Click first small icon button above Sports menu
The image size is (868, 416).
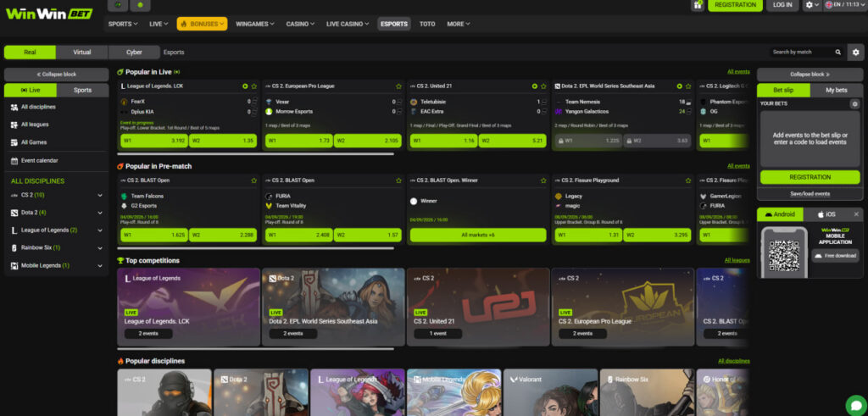coord(118,5)
